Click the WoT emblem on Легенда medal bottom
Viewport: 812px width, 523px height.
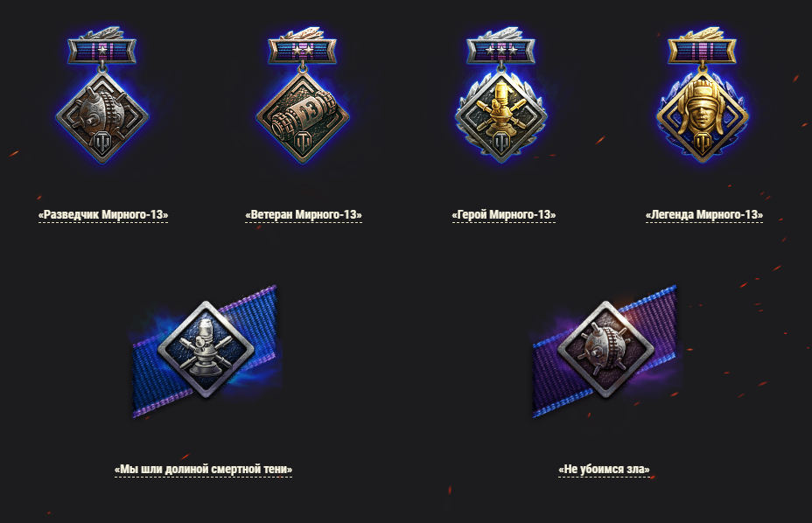click(x=703, y=143)
